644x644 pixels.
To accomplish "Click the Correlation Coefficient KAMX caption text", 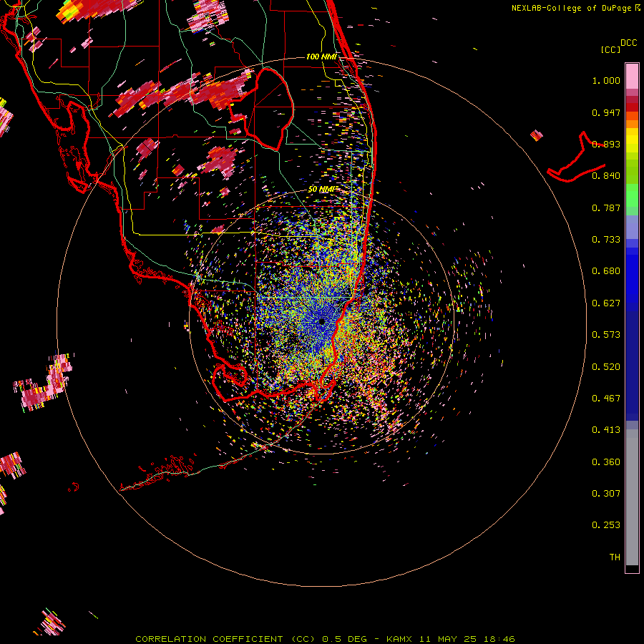I will click(325, 639).
